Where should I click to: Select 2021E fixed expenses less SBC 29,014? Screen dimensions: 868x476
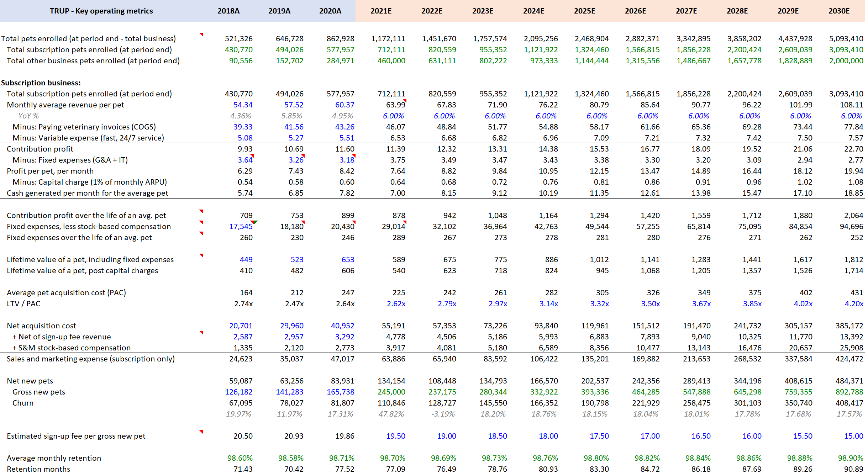[x=393, y=226]
